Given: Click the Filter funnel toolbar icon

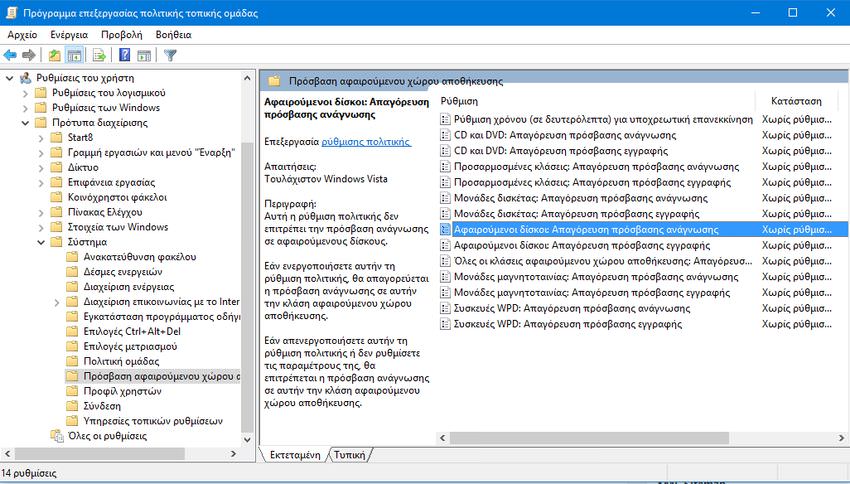Looking at the screenshot, I should coord(170,55).
